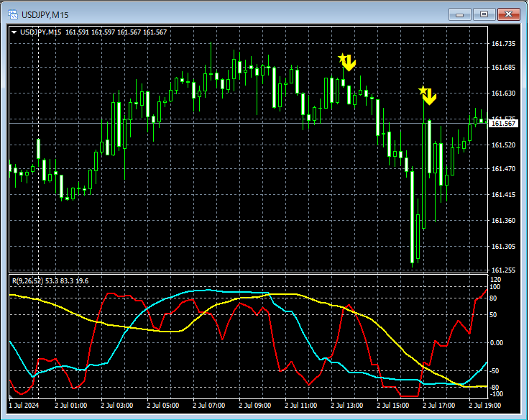Select the yellow sell arrow near 13:00
This screenshot has height=420, width=529.
coord(347,62)
